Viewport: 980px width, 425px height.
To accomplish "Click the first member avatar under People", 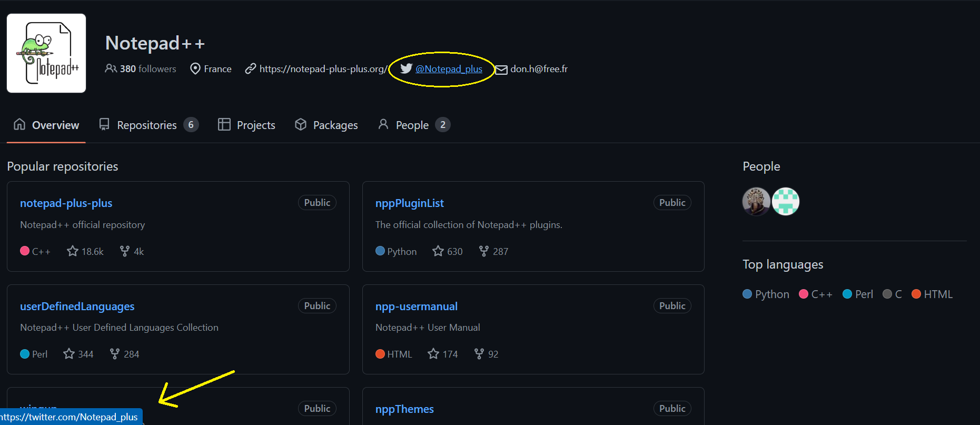I will coord(756,201).
